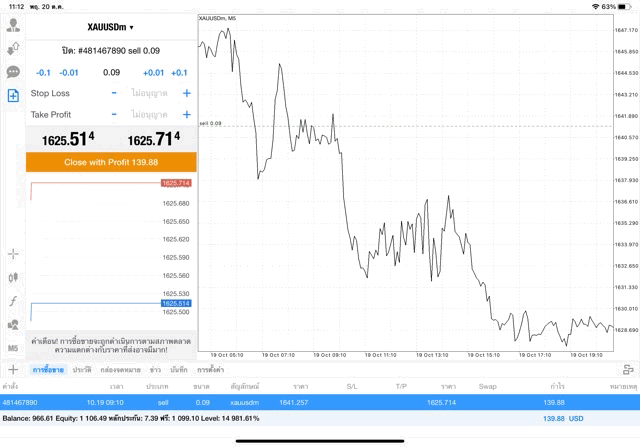This screenshot has width=640, height=447.
Task: Tap the Balance and Equity summary line
Action: point(131,418)
